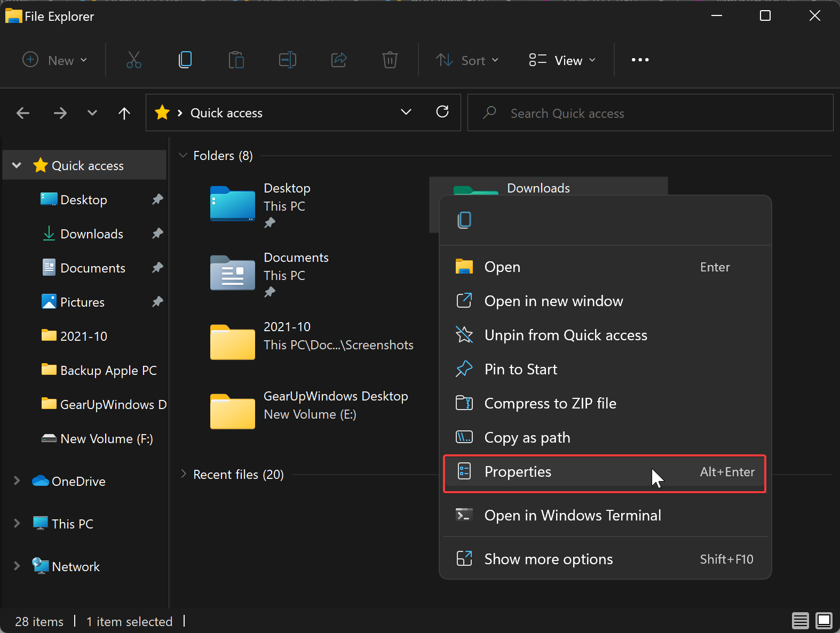This screenshot has width=840, height=633.
Task: Open the See more three-dots menu
Action: (640, 60)
